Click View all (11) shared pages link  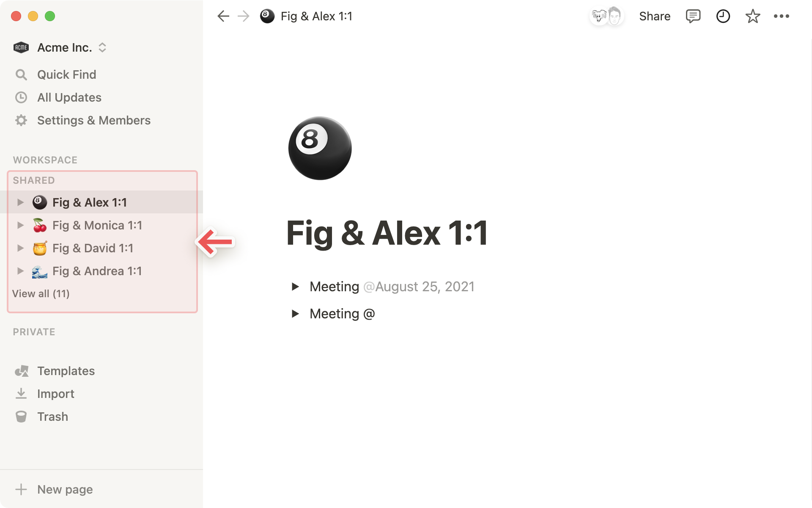tap(41, 293)
